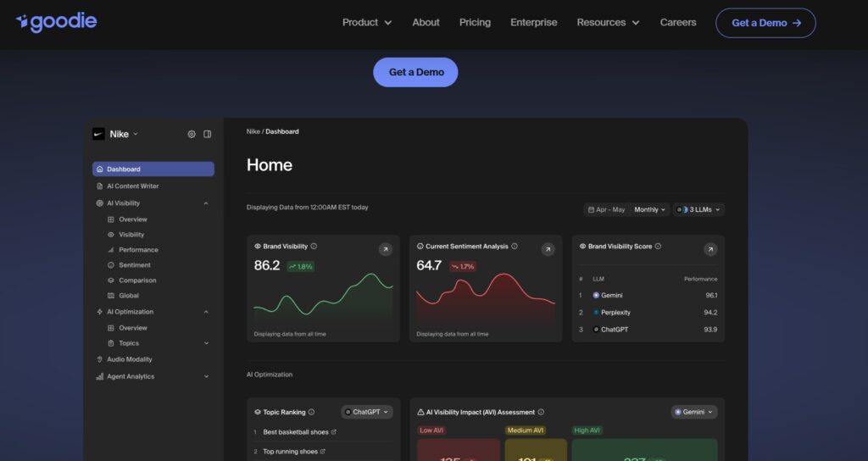Open Overview under AI Optimization

133,328
